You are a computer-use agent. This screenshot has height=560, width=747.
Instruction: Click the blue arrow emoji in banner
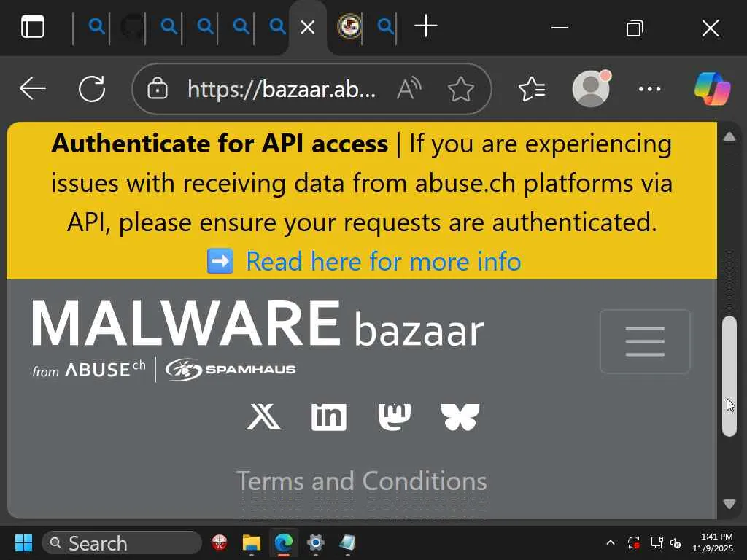point(220,262)
